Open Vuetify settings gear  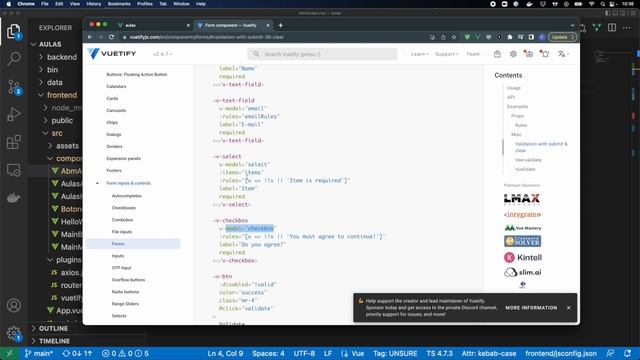tap(513, 54)
